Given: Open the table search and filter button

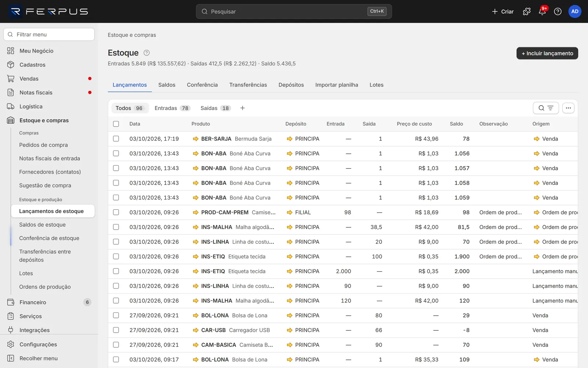Looking at the screenshot, I should 546,108.
